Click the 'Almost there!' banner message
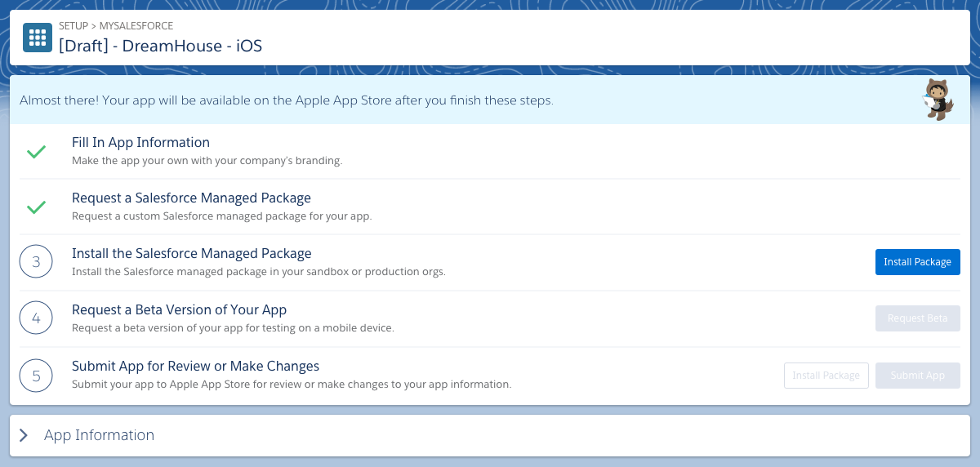980x467 pixels. click(x=287, y=101)
